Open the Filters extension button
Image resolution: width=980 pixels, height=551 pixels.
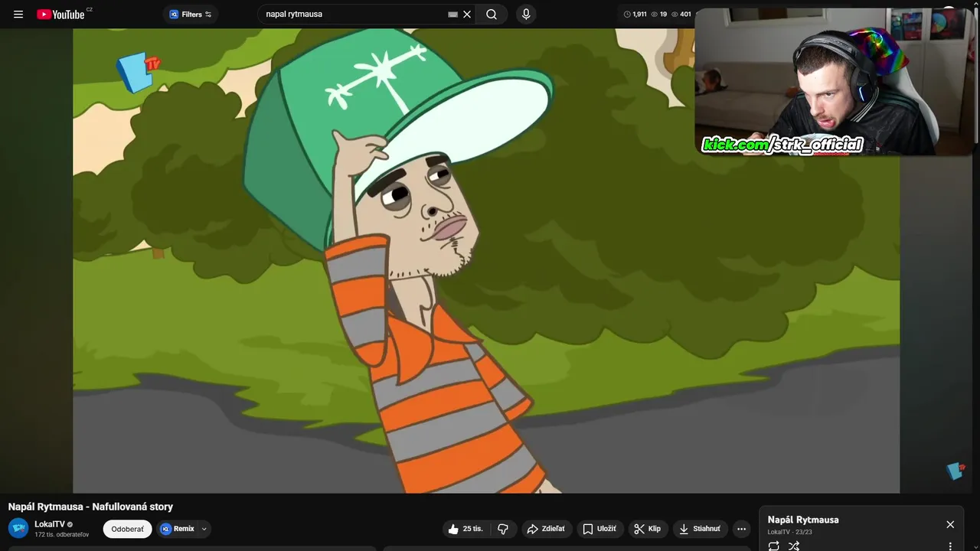pyautogui.click(x=191, y=14)
